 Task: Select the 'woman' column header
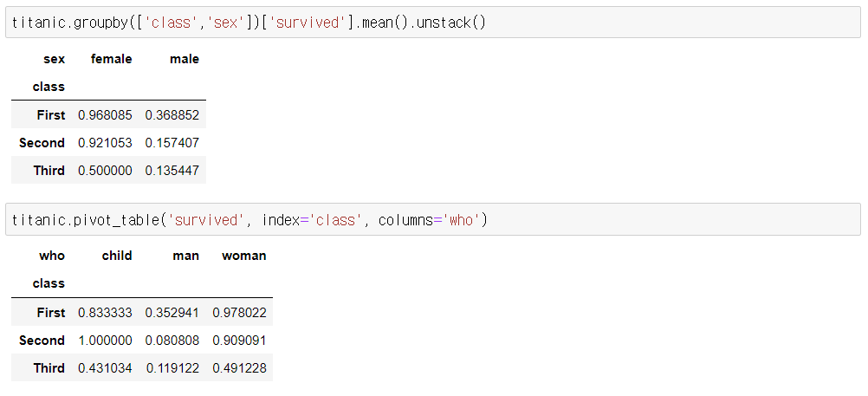pyautogui.click(x=244, y=256)
